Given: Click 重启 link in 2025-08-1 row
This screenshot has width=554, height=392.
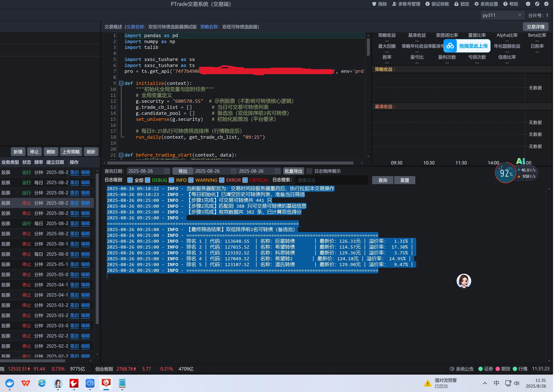Looking at the screenshot, I should pyautogui.click(x=74, y=244).
